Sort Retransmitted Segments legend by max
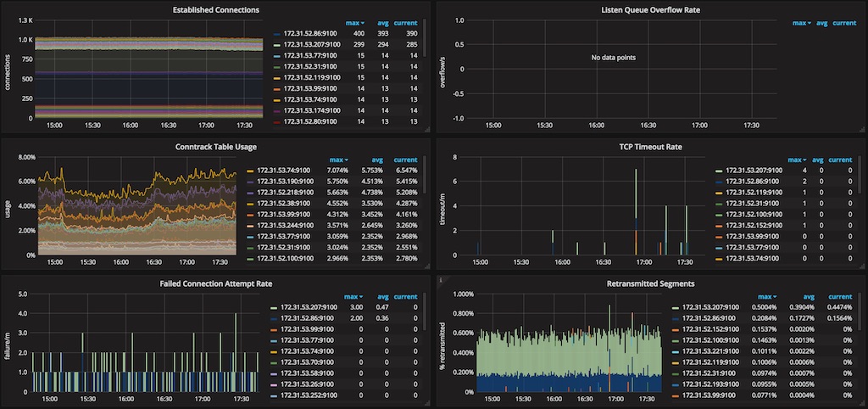Viewport: 868px width, 409px height. [767, 296]
